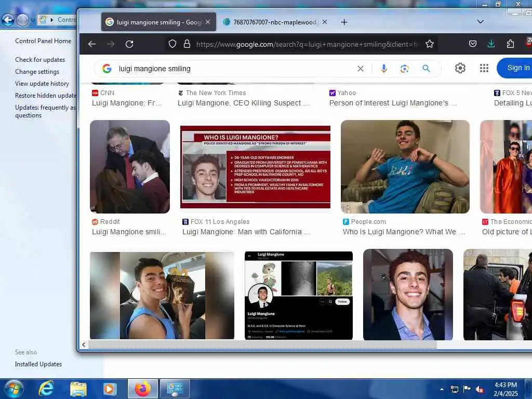Open Action Center flag tray icon

[467, 389]
